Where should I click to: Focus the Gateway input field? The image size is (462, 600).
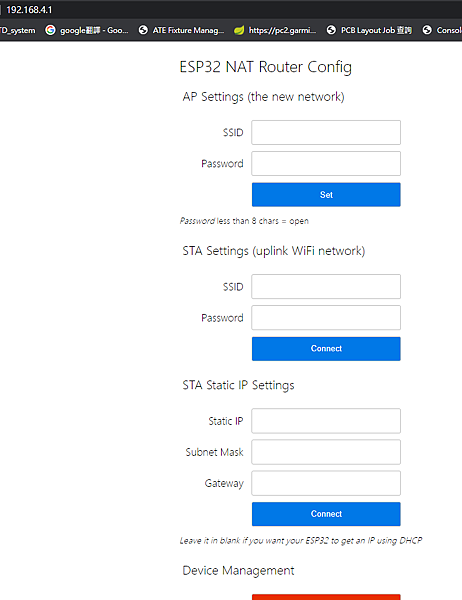click(x=326, y=483)
